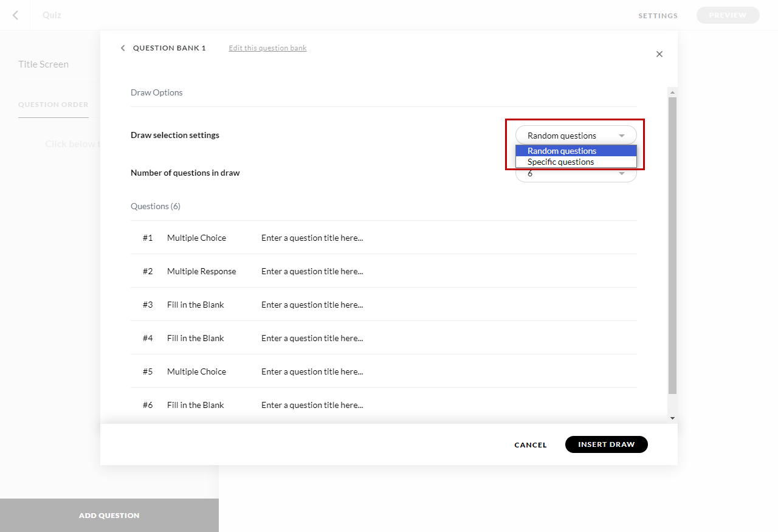Viewport: 778px width, 532px height.
Task: Click INSERT DRAW to confirm the draw
Action: pyautogui.click(x=606, y=444)
